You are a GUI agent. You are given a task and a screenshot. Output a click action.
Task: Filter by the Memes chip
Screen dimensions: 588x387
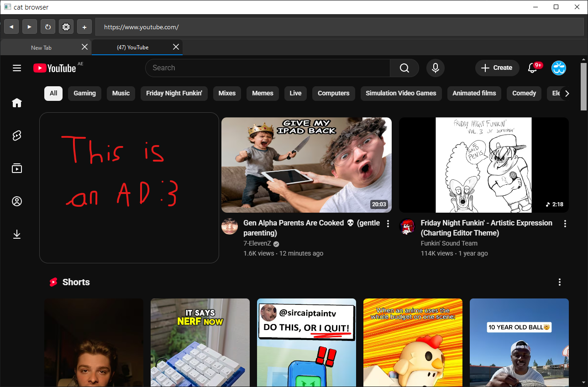pos(263,93)
